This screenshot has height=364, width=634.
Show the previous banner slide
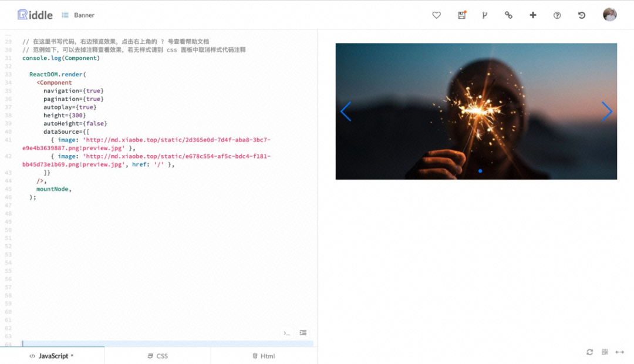click(346, 111)
